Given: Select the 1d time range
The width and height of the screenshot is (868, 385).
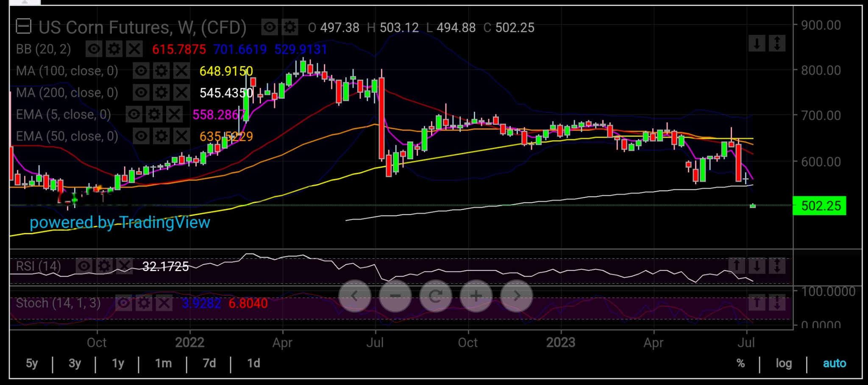Looking at the screenshot, I should (x=253, y=363).
